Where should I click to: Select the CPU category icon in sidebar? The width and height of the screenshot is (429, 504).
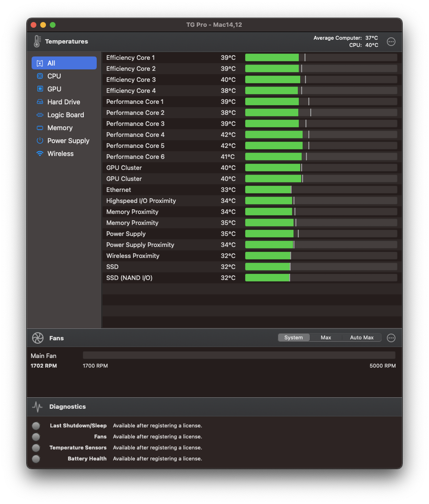click(x=40, y=76)
